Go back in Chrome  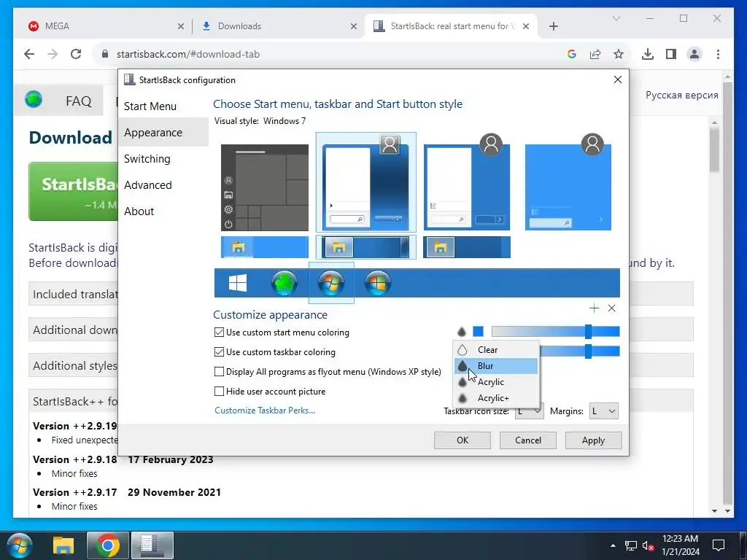click(29, 54)
